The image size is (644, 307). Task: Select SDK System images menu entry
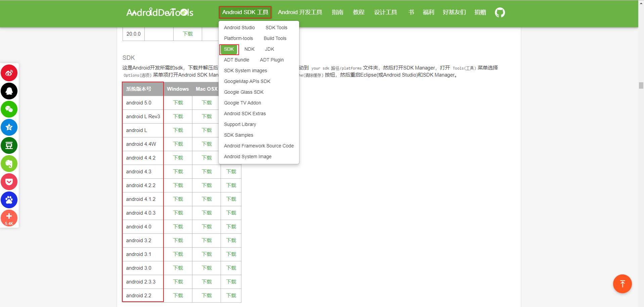pos(245,71)
